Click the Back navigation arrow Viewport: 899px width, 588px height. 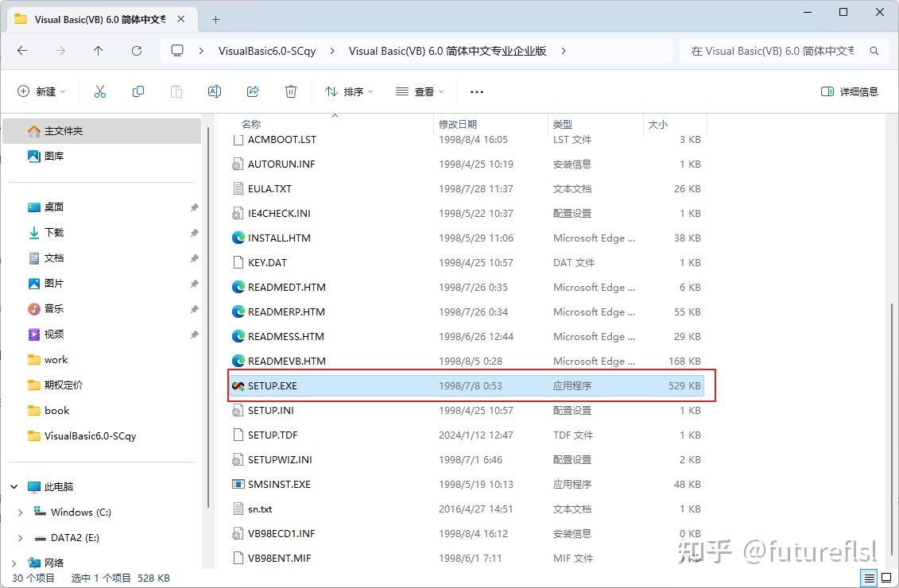[21, 50]
